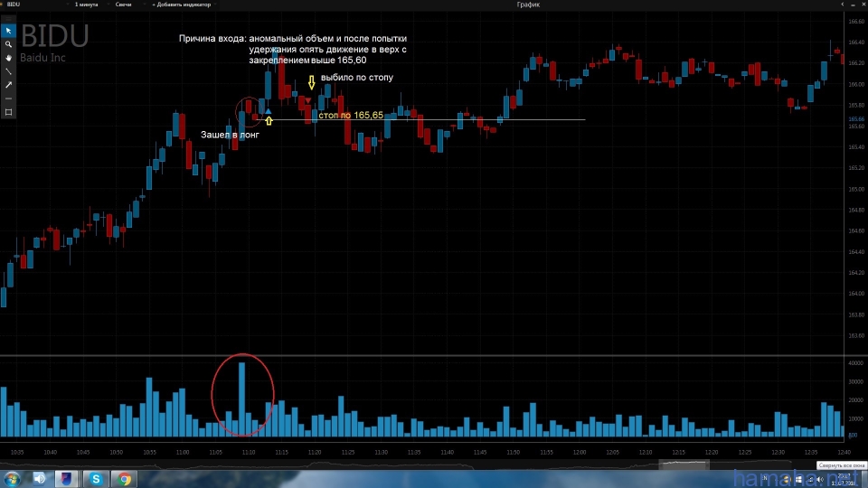Select the trend line drawing tool

coord(8,71)
